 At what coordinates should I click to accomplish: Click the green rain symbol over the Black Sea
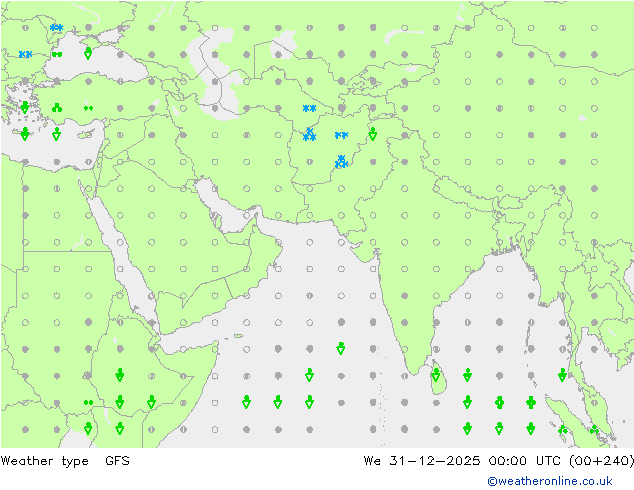[88, 53]
